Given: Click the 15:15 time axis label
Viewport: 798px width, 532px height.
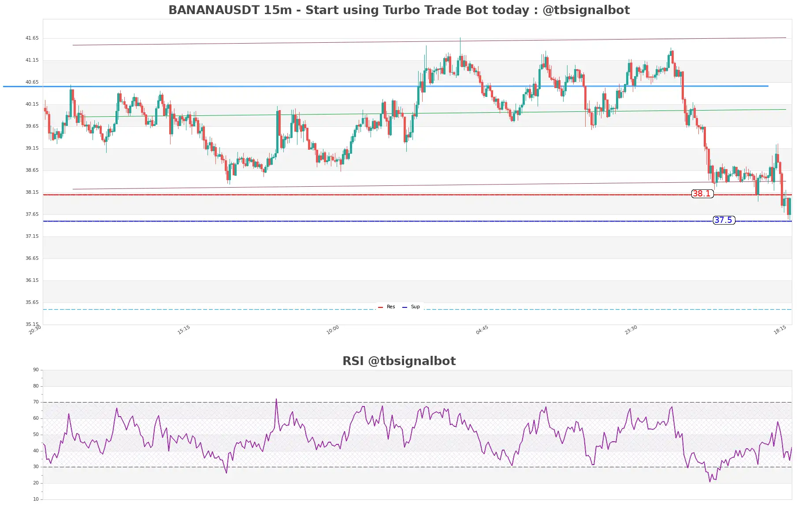Looking at the screenshot, I should [x=184, y=330].
